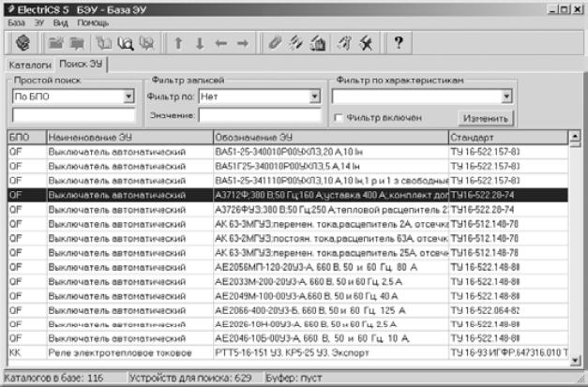Select row 'АЕ2033М-200-20У3-А'

(288, 281)
